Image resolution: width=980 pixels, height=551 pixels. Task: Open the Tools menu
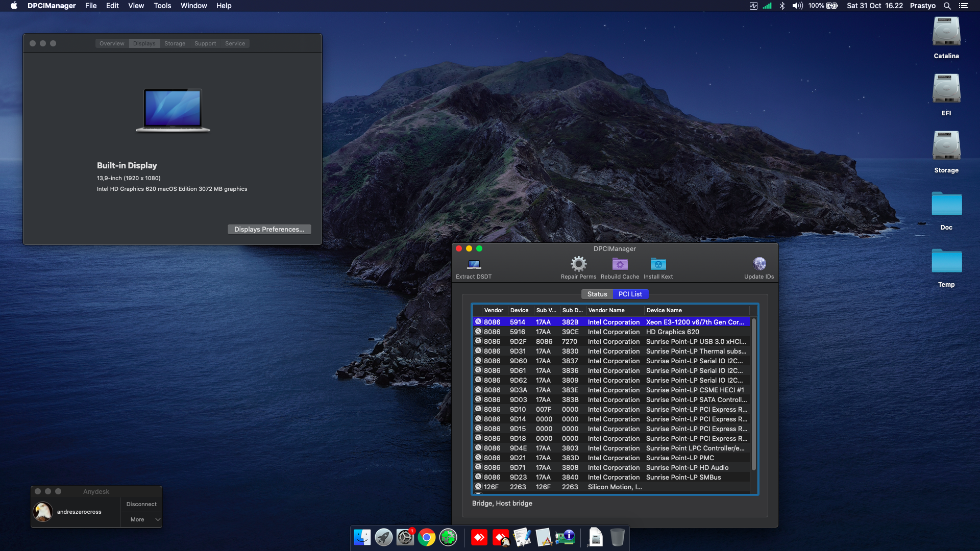click(x=162, y=6)
